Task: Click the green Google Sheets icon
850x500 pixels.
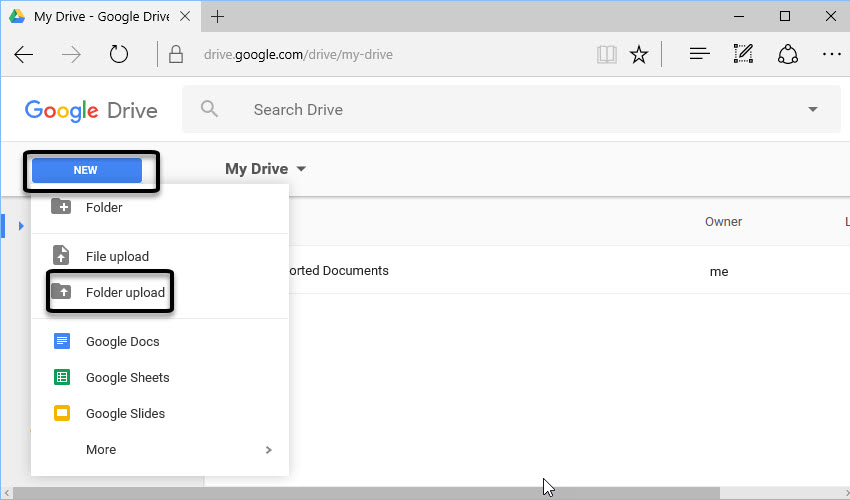Action: 62,377
